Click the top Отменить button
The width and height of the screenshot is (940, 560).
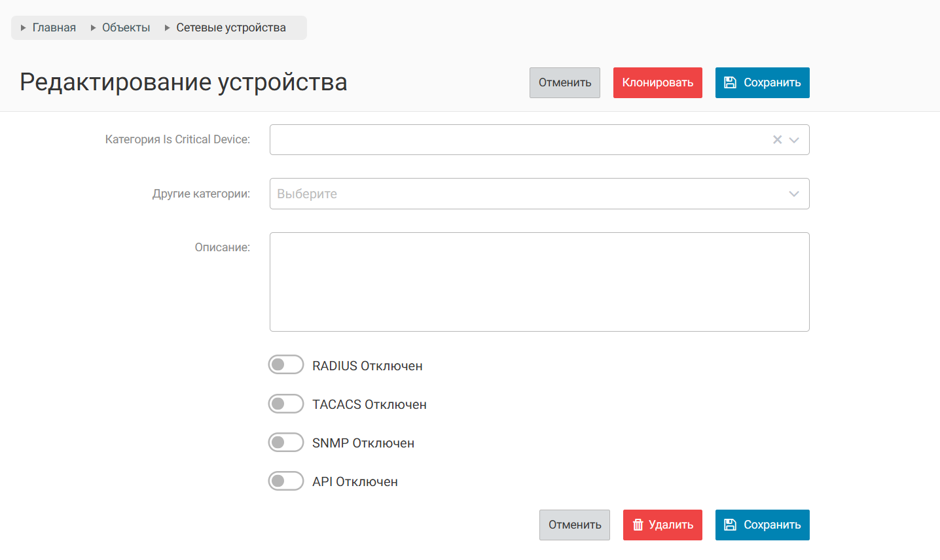click(564, 82)
